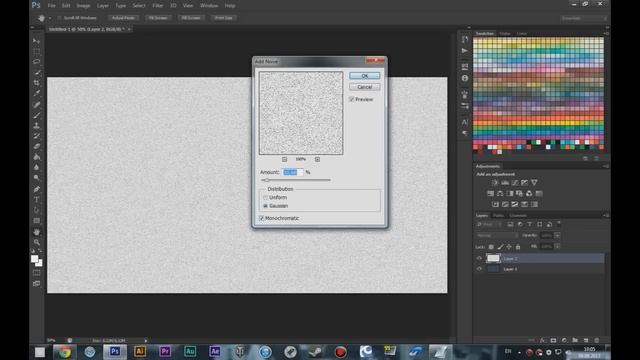Delete layer using trash icon

pyautogui.click(x=597, y=340)
